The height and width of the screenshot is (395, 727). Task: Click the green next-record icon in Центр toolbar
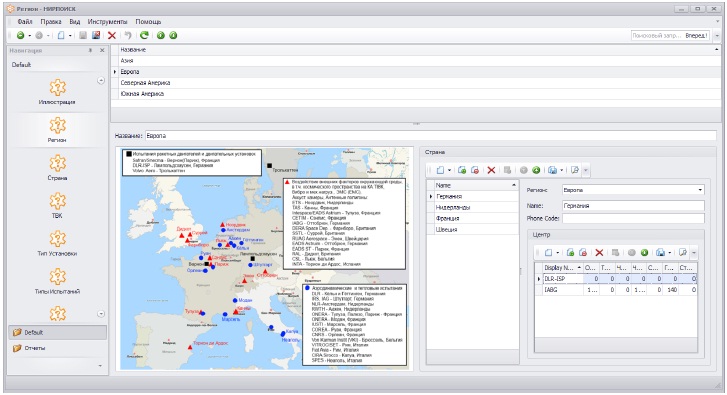644,253
